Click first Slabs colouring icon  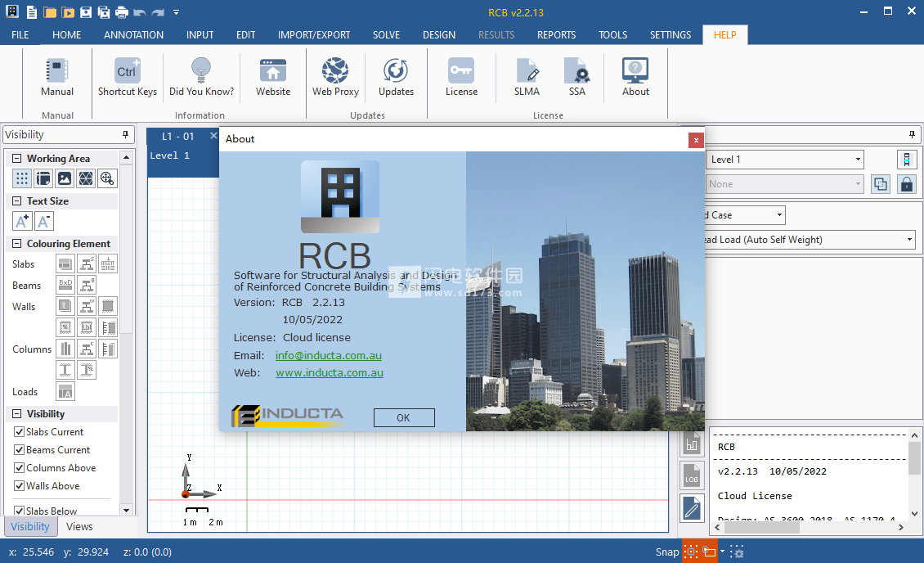click(x=65, y=263)
